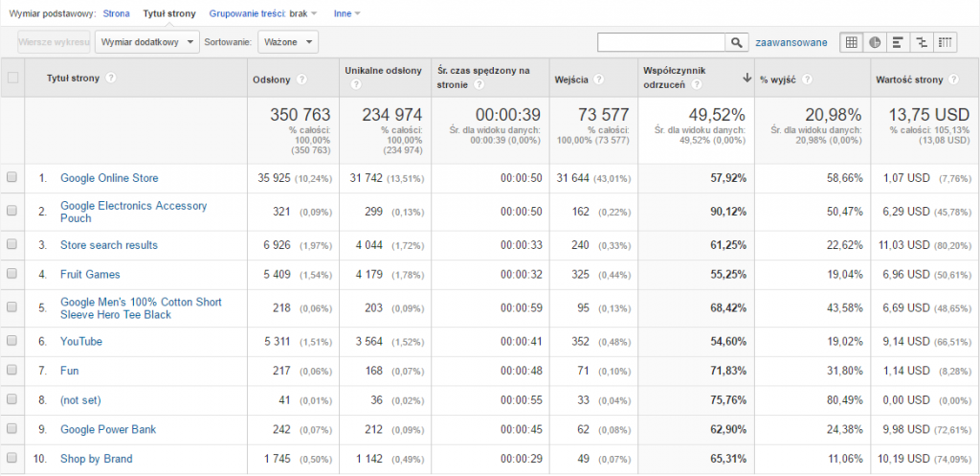Screen dimensions: 980x476
Task: Open Fun page title link
Action: click(69, 371)
